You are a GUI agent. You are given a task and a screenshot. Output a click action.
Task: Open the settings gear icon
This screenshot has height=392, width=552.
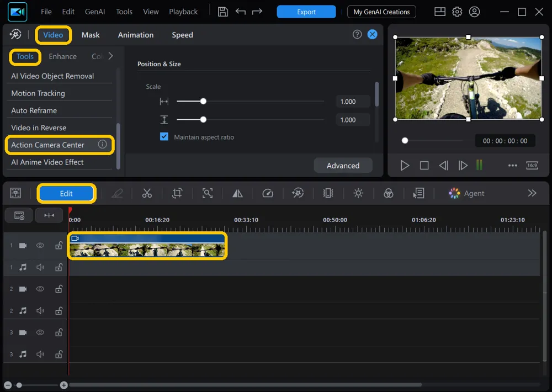click(x=457, y=12)
